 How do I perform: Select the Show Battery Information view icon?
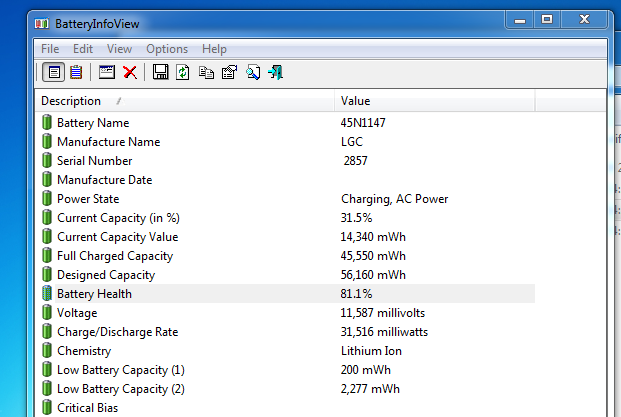(x=53, y=72)
